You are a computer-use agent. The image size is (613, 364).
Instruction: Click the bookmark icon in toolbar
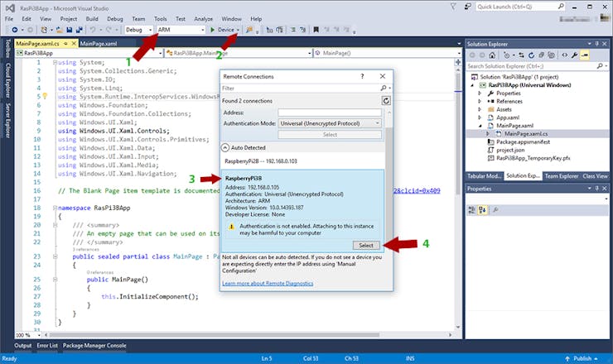point(316,30)
